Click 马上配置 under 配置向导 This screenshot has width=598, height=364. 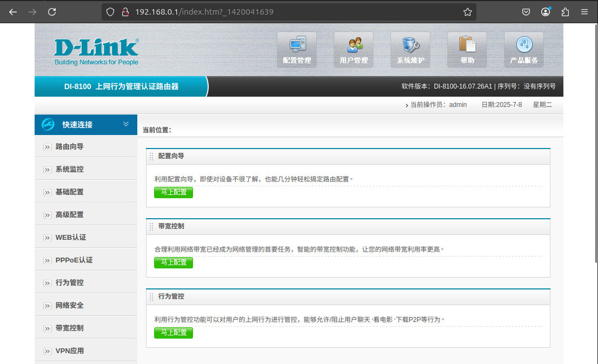[x=174, y=192]
